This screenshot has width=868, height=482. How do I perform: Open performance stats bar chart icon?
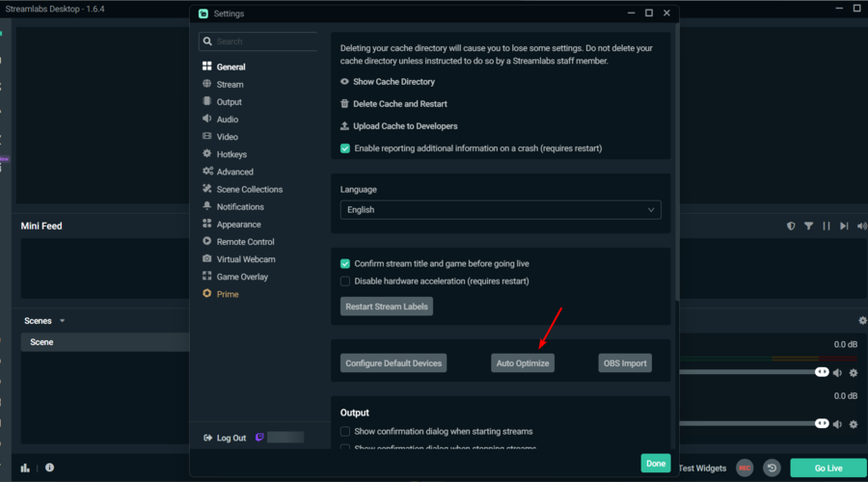pos(25,468)
